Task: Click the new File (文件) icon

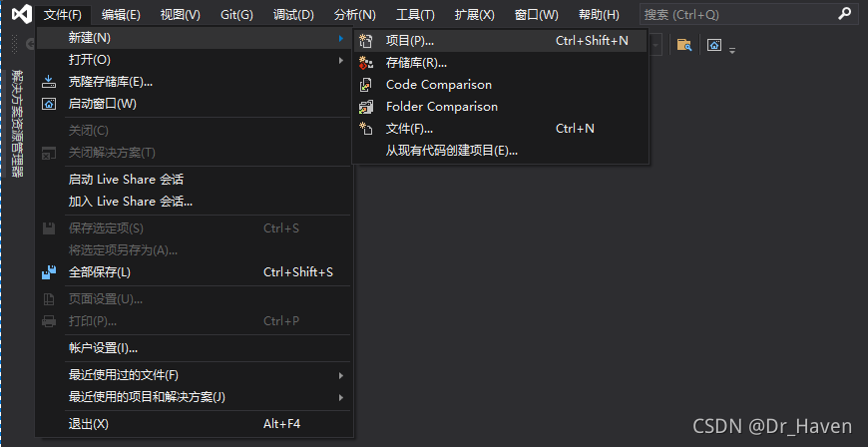Action: 365,129
